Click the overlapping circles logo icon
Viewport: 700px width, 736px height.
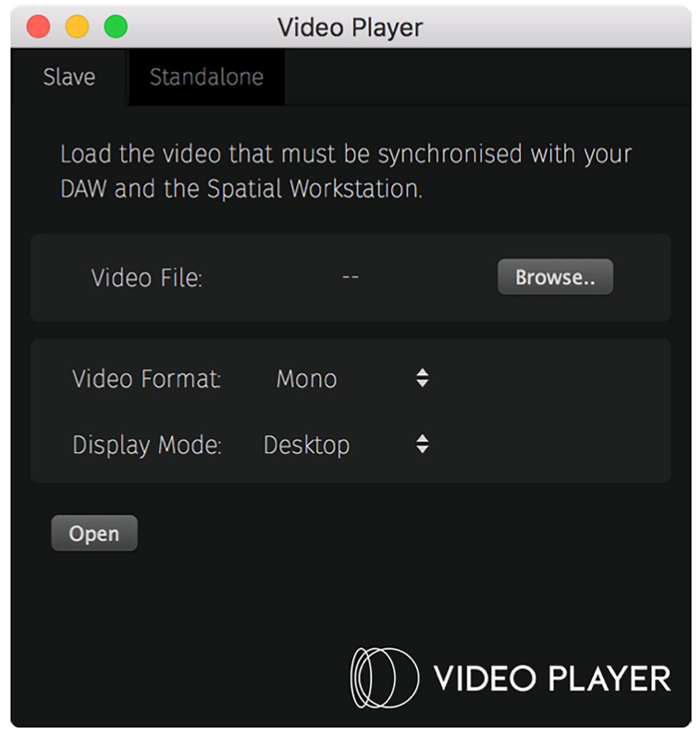pyautogui.click(x=384, y=677)
